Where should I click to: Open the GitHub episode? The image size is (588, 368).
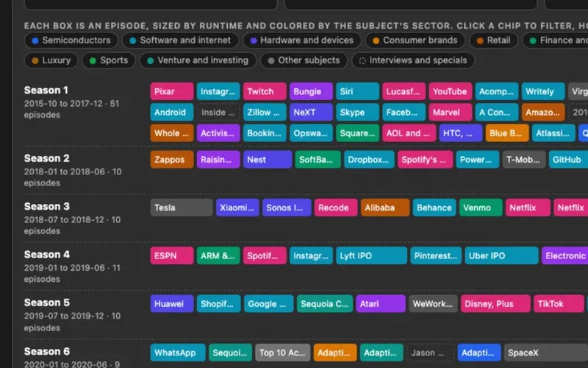(569, 159)
